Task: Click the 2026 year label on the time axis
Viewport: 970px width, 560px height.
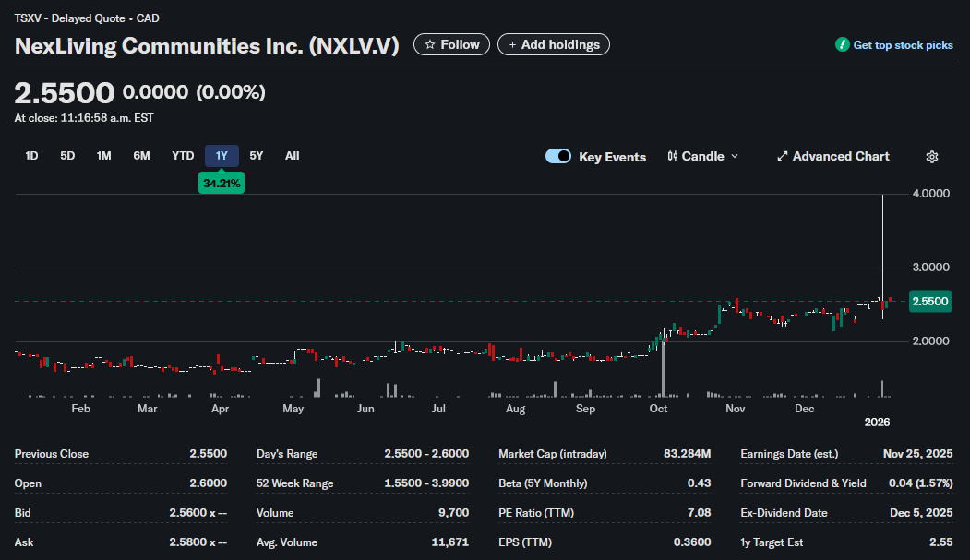Action: coord(877,423)
